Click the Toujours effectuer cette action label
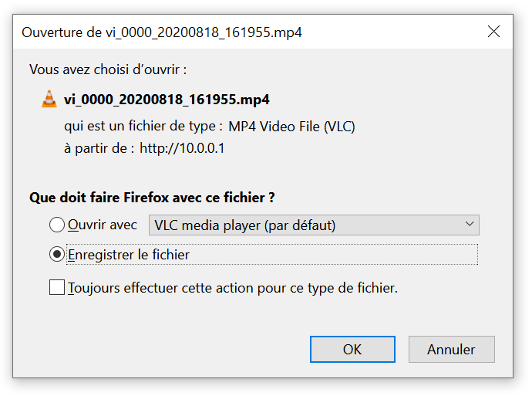The height and width of the screenshot is (396, 532). coord(233,288)
